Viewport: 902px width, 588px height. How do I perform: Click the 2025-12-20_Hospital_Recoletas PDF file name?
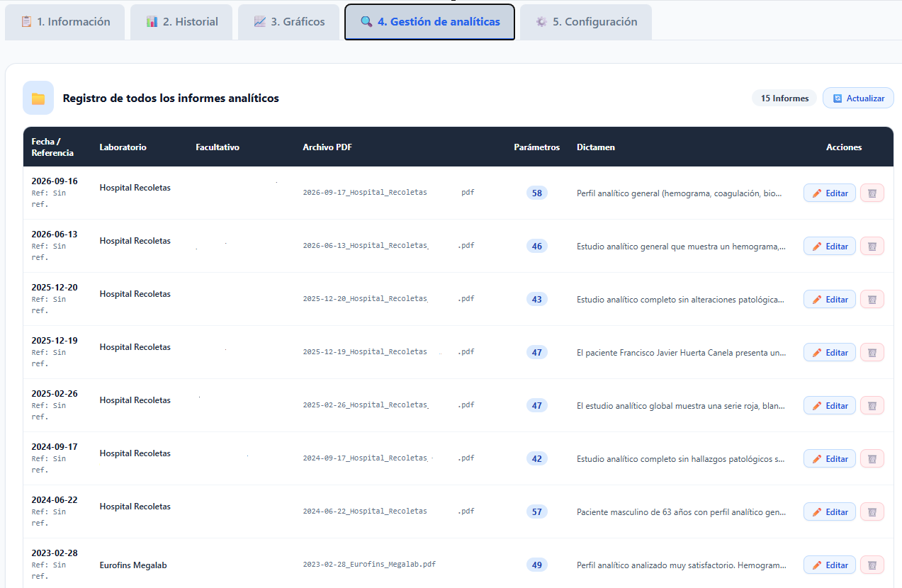point(388,299)
